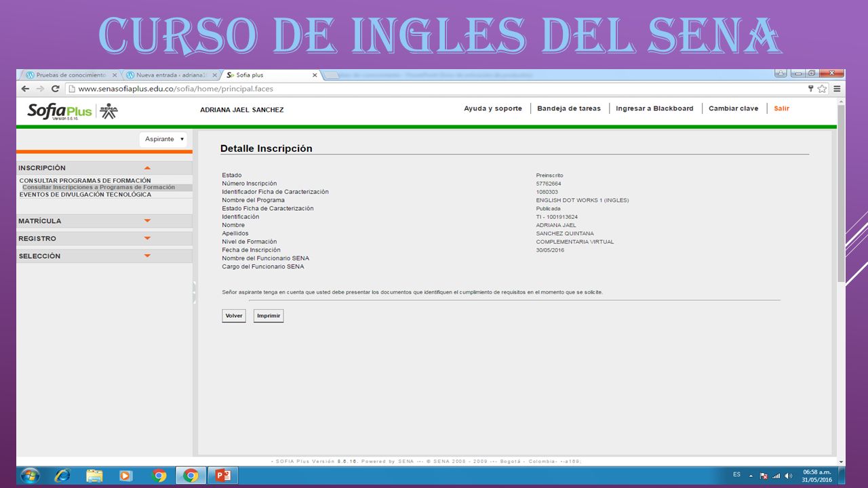Click 'ENGLISH DOT WORKS 1 (INGLES)' program name
The height and width of the screenshot is (488, 868).
[x=583, y=201]
